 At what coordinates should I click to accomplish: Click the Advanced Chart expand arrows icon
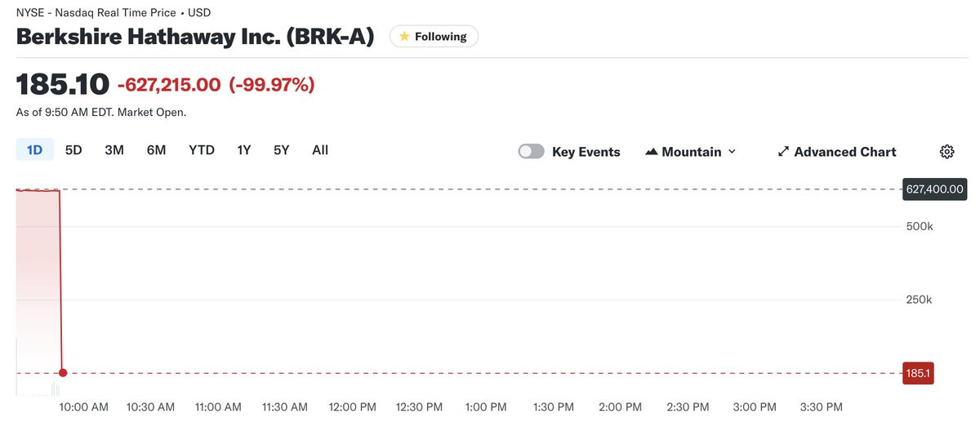pyautogui.click(x=783, y=152)
